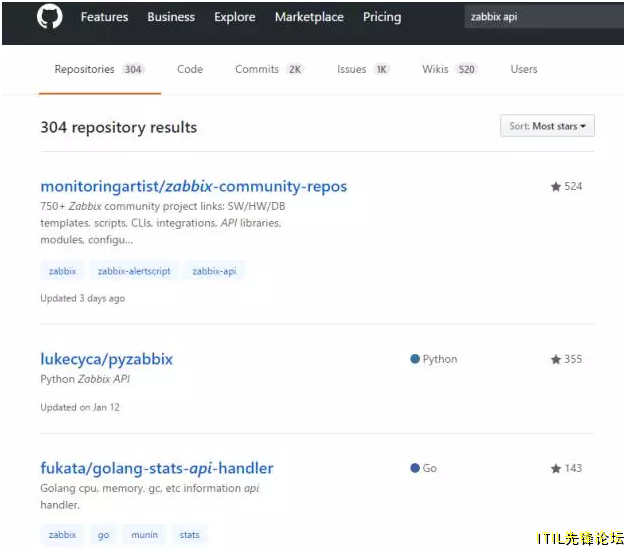Screen dimensions: 624x549
Task: Open the Sort: Most stars dropdown
Action: (x=547, y=126)
